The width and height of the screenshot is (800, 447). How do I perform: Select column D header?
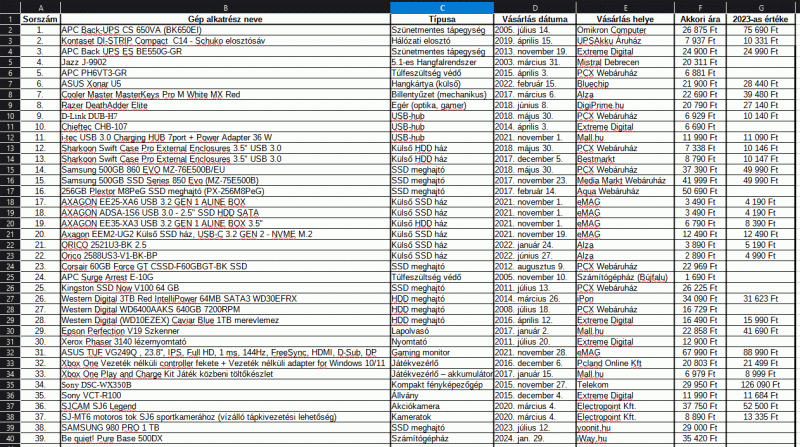pos(535,8)
